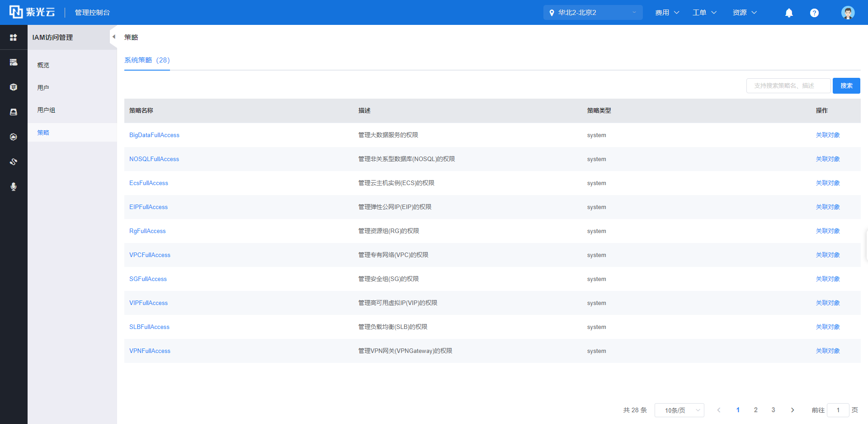The image size is (868, 424).
Task: Click the chain link icon in sidebar
Action: pyautogui.click(x=14, y=162)
